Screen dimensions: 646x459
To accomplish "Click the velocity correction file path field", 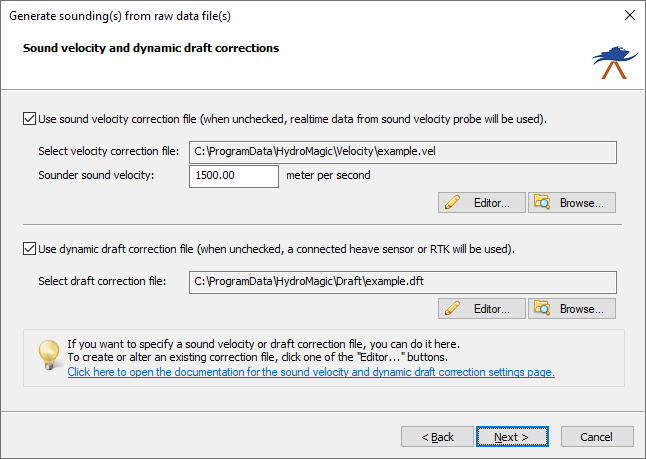I will point(403,152).
